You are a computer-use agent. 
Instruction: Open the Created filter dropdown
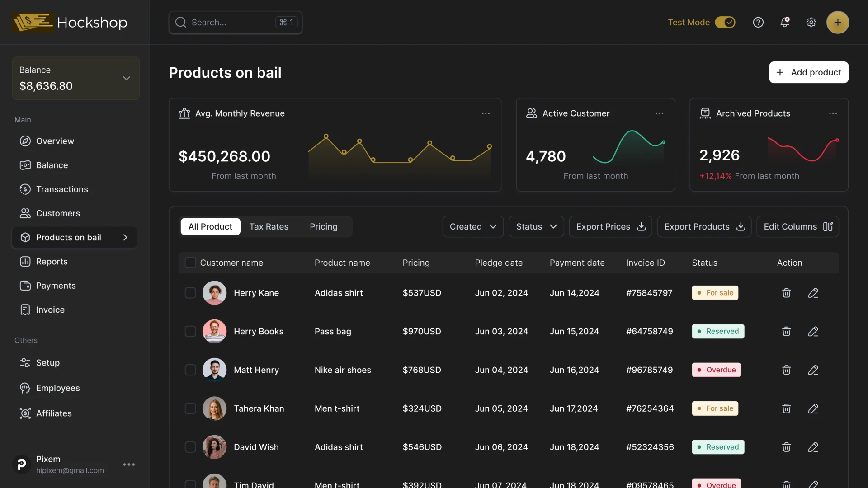(x=473, y=226)
